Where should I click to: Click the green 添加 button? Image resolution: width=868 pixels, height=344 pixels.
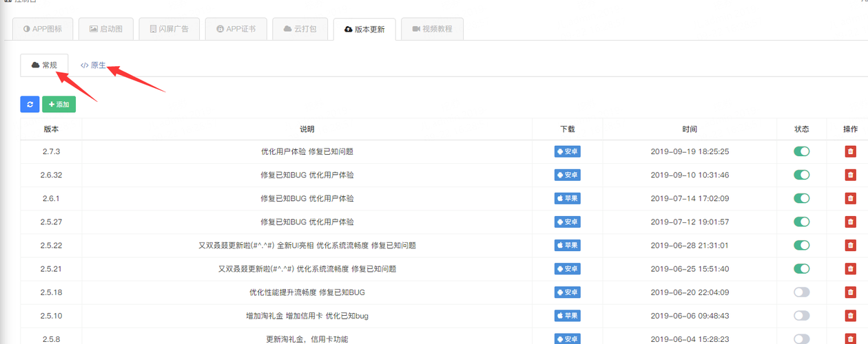point(59,105)
